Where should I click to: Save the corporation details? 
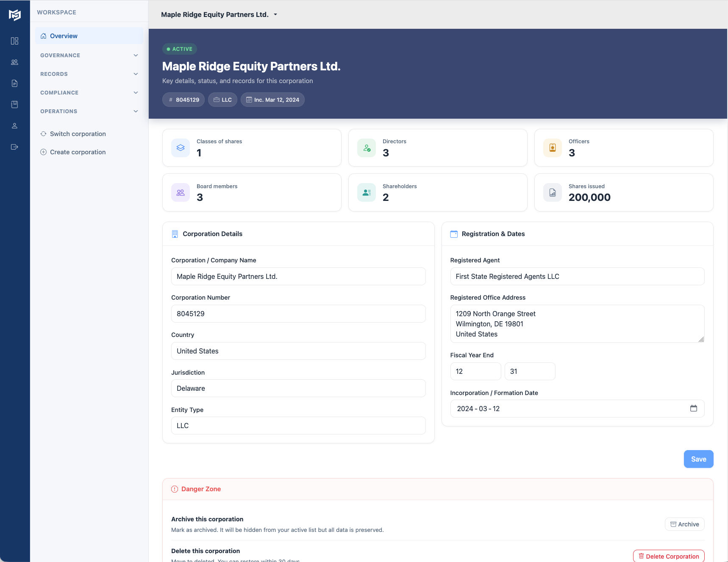click(698, 459)
